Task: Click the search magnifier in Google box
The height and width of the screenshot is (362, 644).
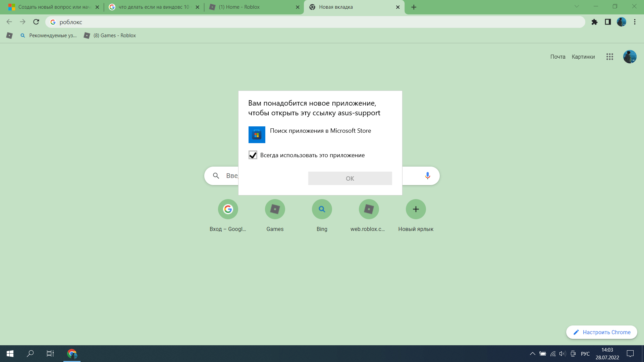Action: click(216, 176)
